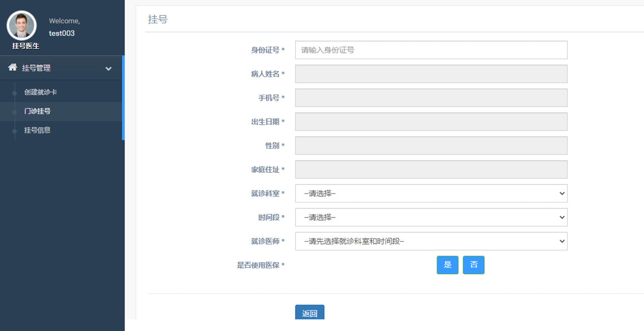The height and width of the screenshot is (331, 644).
Task: Click the test003 username text
Action: [62, 34]
